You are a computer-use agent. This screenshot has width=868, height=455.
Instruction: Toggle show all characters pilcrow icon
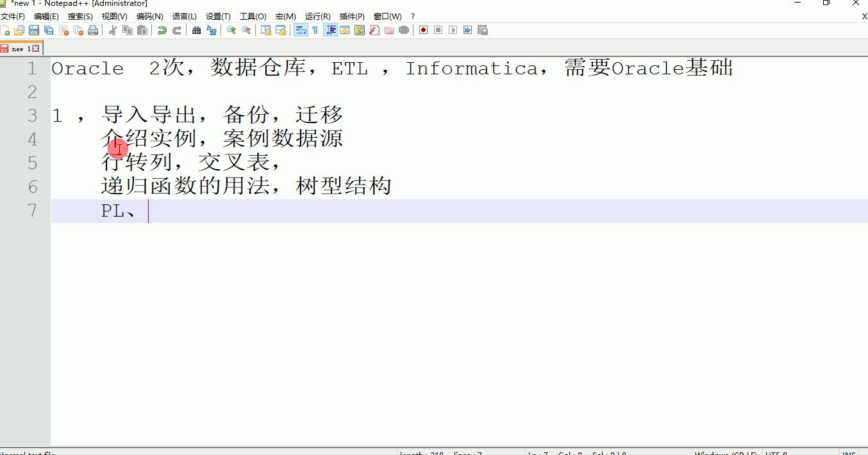point(315,30)
